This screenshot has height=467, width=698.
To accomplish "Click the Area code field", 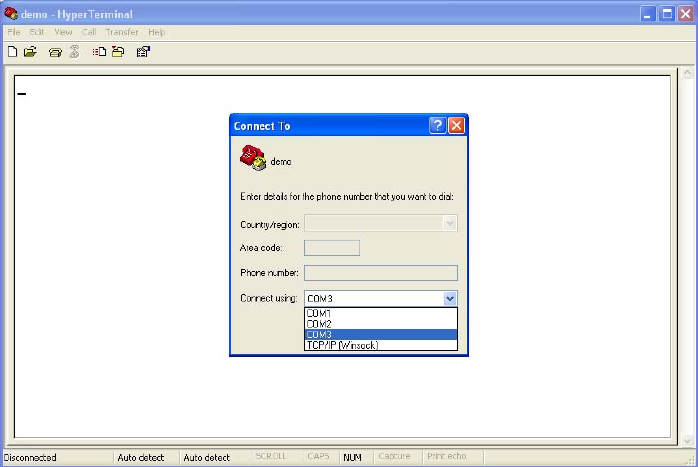I will tap(332, 248).
